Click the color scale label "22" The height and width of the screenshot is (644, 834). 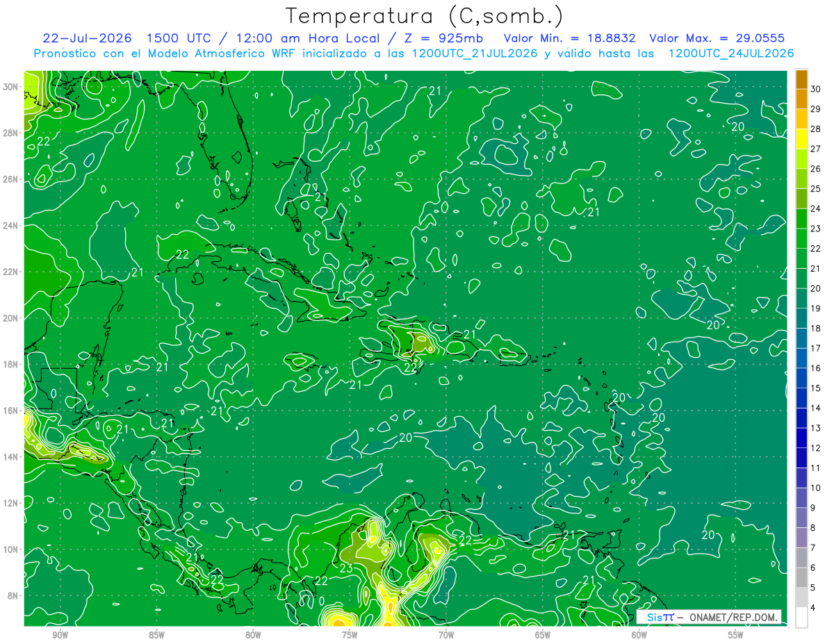[815, 248]
